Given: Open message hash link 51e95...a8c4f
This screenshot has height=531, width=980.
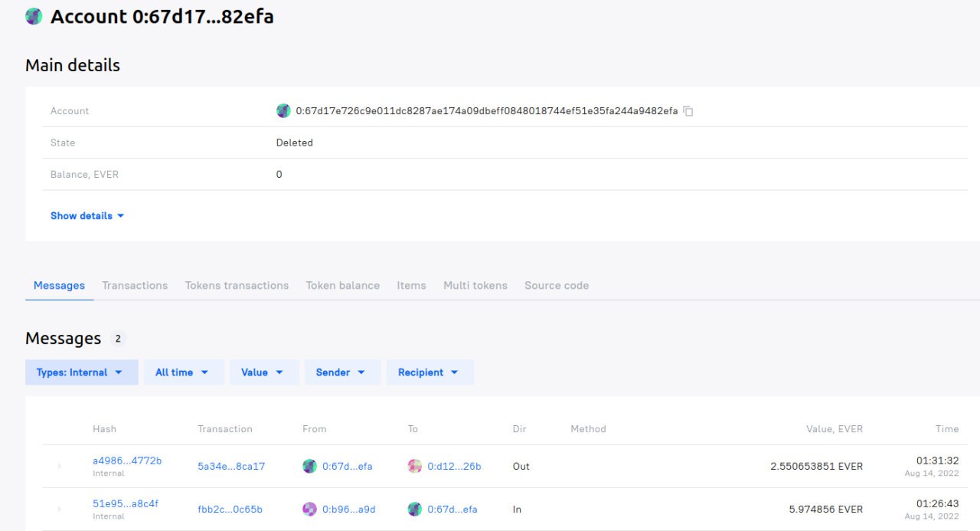Looking at the screenshot, I should click(126, 504).
